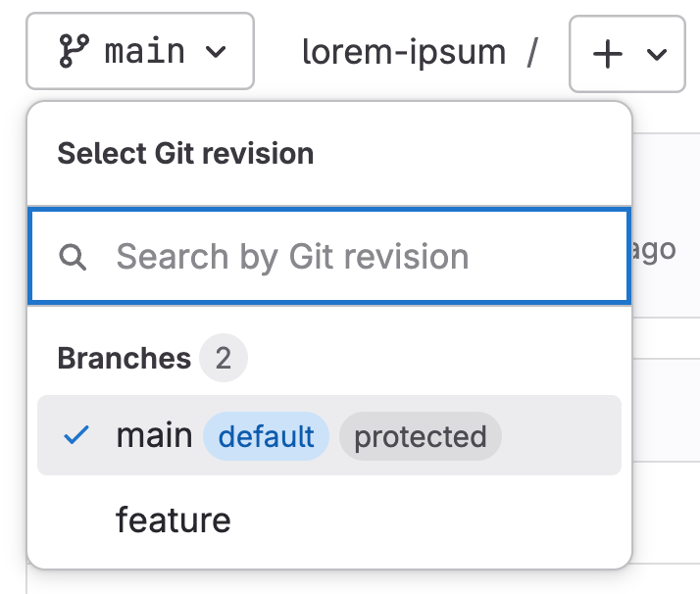
Task: Click the "Branches" section heading
Action: point(124,359)
